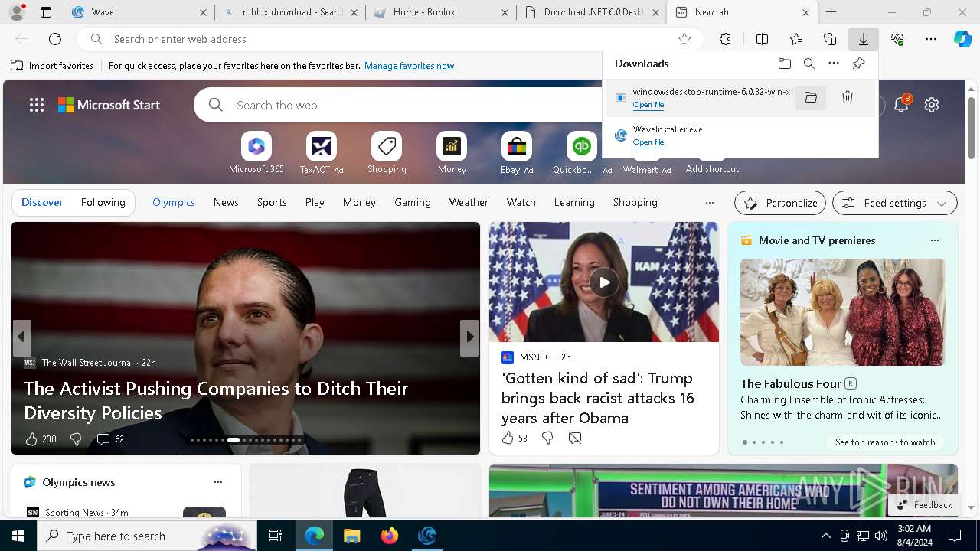Play the MSNBC video

(604, 282)
